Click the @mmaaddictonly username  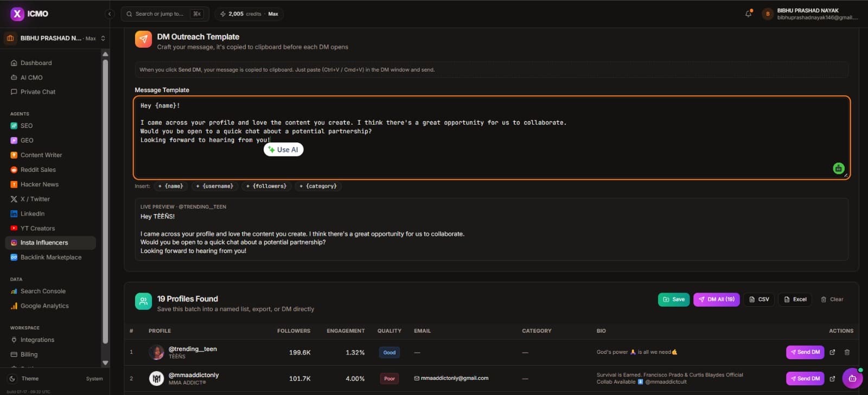194,375
